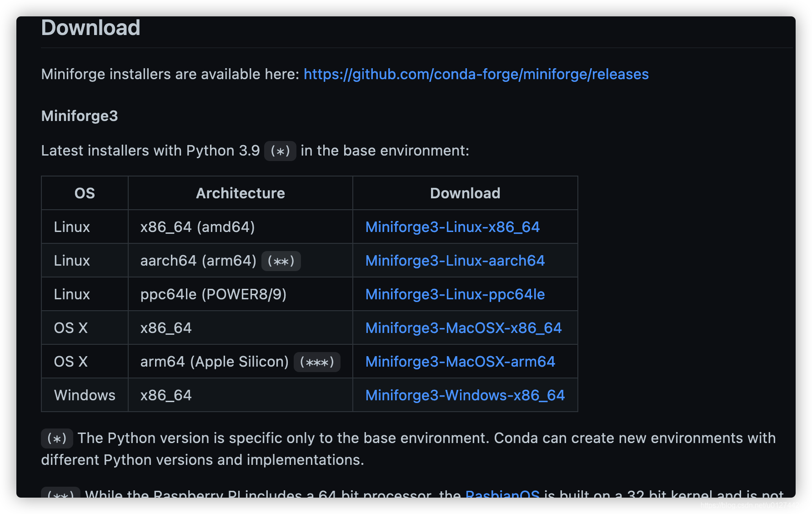
Task: Download Miniforge3-Linux-ppc64le installer
Action: 455,294
